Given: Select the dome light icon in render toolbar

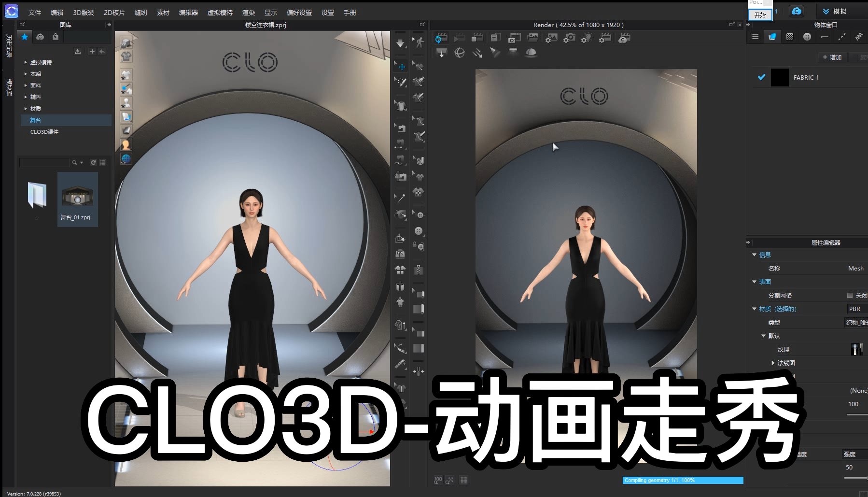Looking at the screenshot, I should pyautogui.click(x=531, y=53).
